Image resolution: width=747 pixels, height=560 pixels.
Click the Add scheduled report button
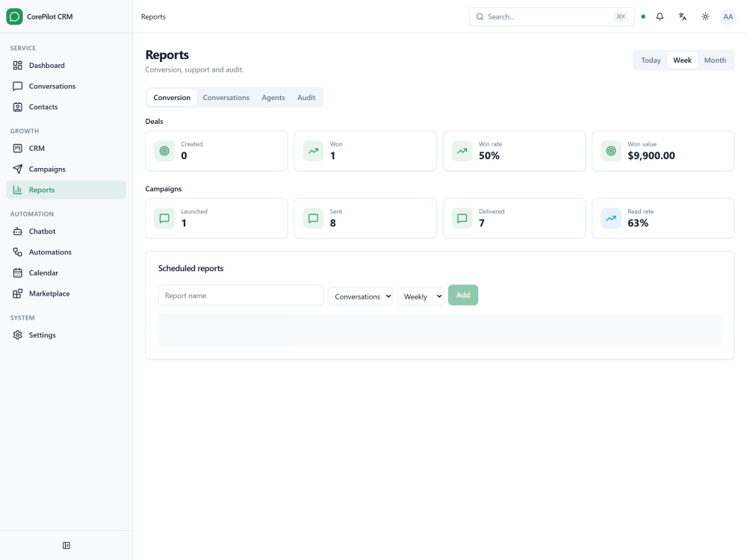pyautogui.click(x=463, y=295)
